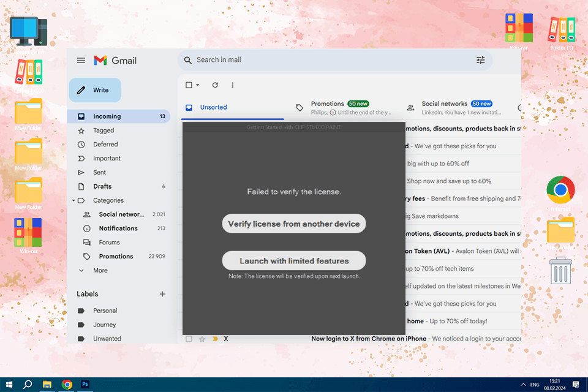Viewport: 588px width, 392px height.
Task: Check the box for the X email
Action: [x=189, y=339]
